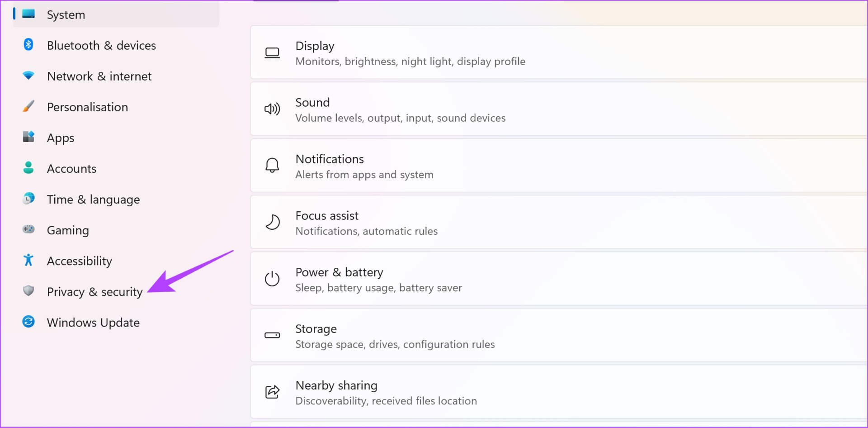
Task: Open Focus assist settings
Action: 559,223
